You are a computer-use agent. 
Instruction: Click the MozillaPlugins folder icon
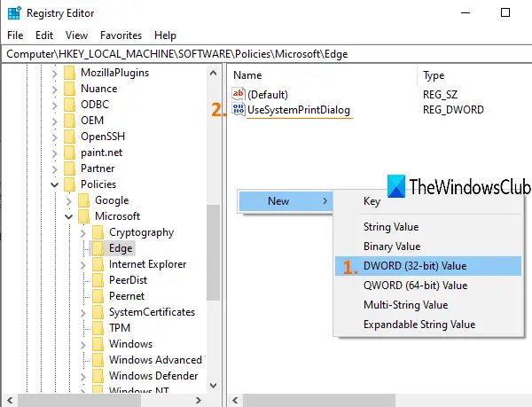tap(69, 73)
